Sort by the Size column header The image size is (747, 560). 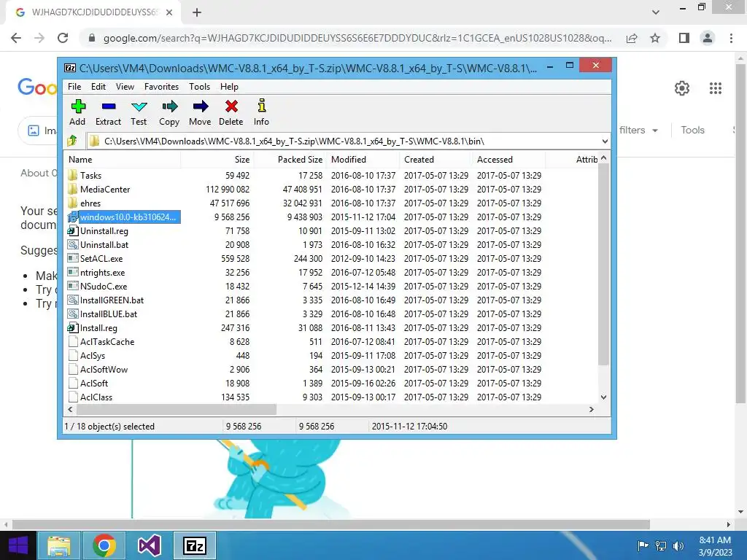[x=217, y=160]
